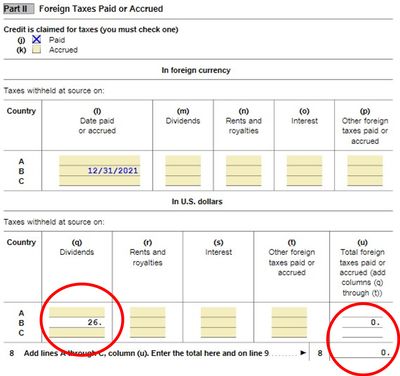
Task: Click column (t) Other foreign taxes row C field
Action: 289,332
